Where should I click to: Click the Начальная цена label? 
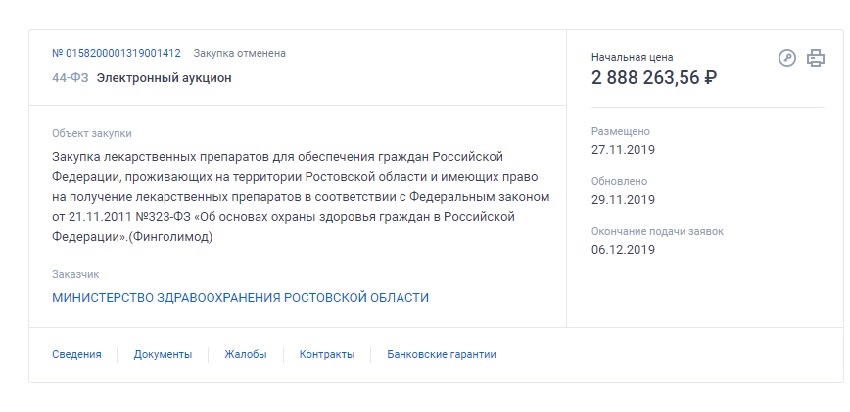[x=632, y=57]
